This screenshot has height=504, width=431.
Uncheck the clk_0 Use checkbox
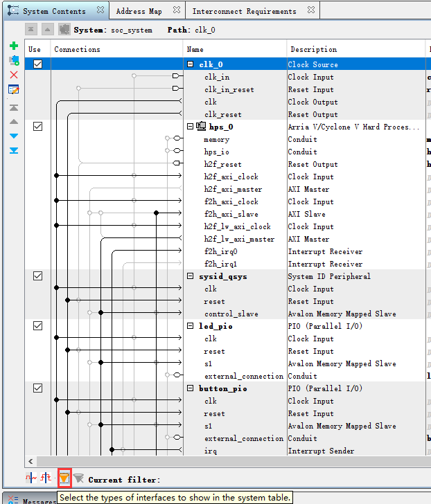point(37,64)
